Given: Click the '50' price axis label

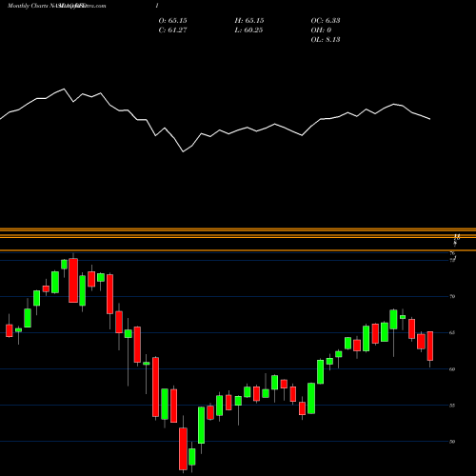Looking at the screenshot, I should click(452, 442).
